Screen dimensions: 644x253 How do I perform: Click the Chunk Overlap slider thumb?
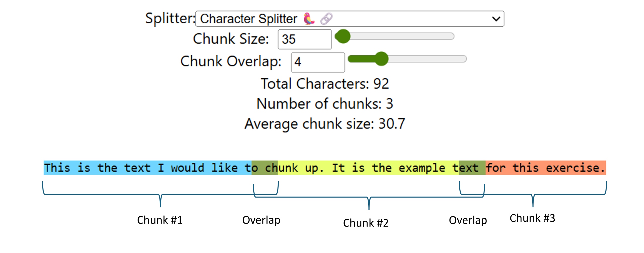pos(381,59)
